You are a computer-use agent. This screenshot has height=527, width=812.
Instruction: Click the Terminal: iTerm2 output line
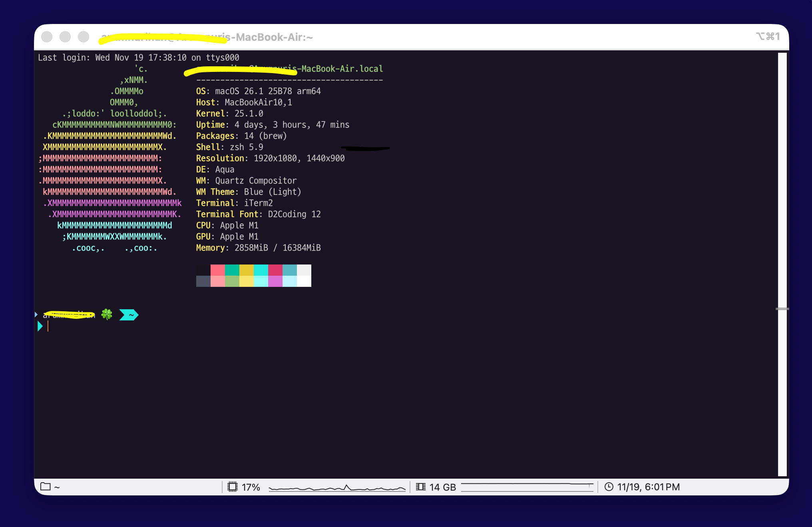[x=235, y=203]
